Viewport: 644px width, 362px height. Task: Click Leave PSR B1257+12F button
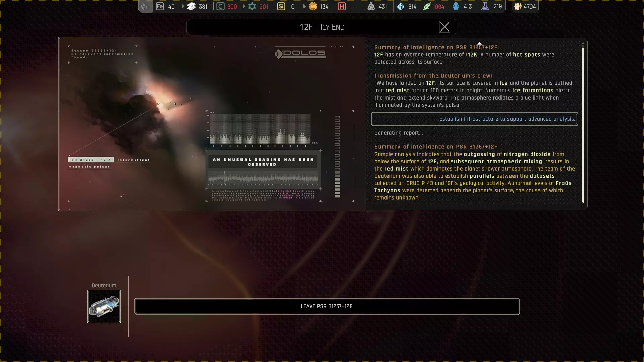tap(327, 306)
